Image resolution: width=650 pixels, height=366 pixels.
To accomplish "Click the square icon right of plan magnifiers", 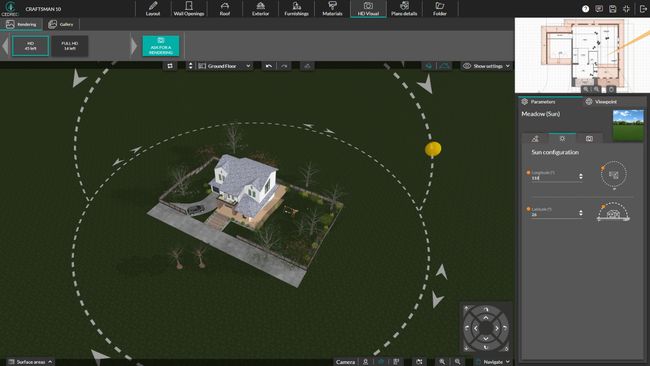I will tap(611, 89).
